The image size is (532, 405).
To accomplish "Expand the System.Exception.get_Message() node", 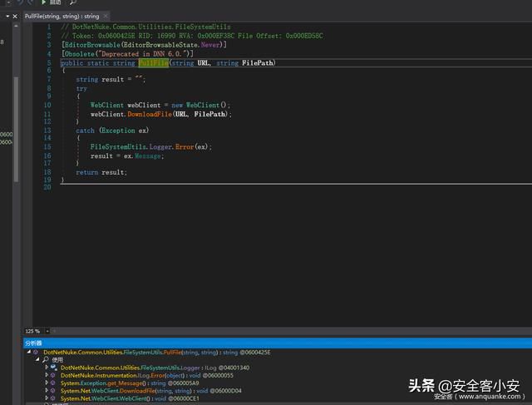I will (47, 383).
